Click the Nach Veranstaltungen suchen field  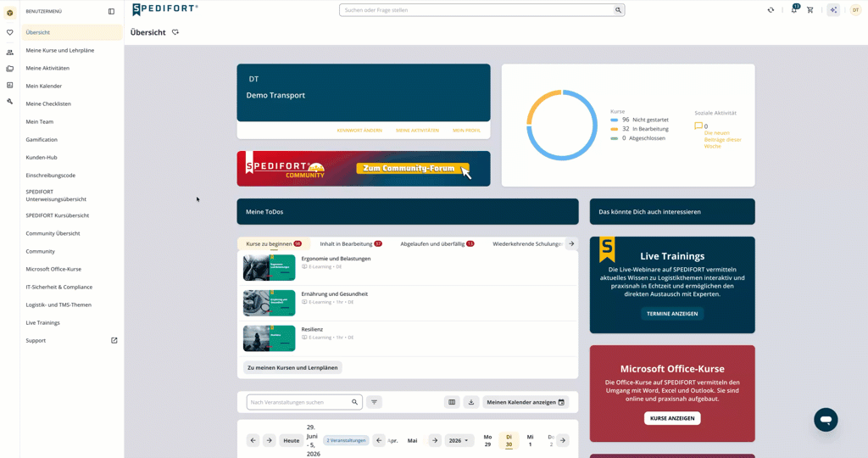tap(304, 402)
